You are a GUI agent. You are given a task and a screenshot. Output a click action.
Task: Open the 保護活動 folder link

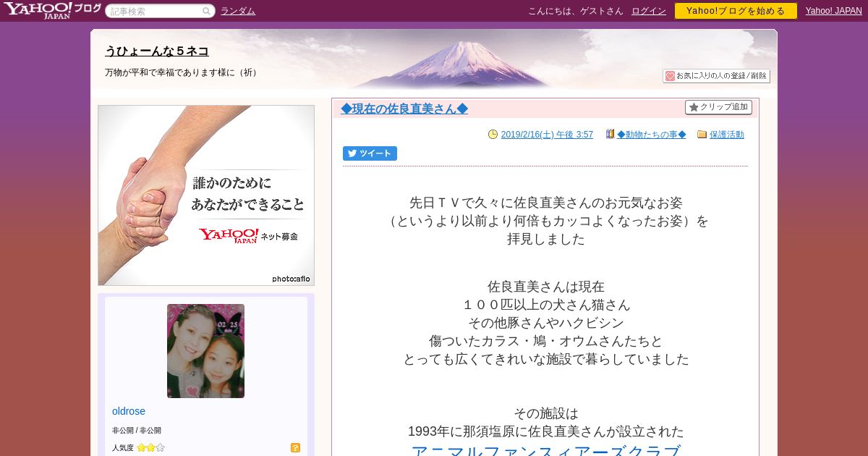[727, 135]
